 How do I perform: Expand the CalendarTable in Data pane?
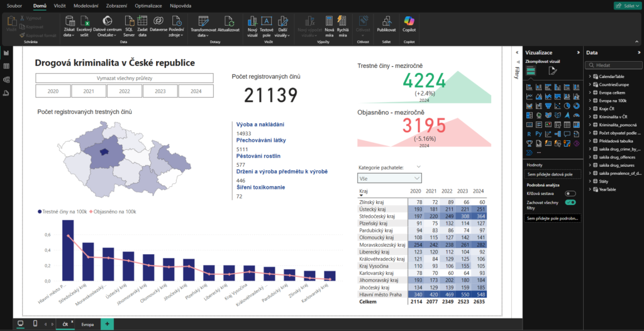(x=590, y=76)
